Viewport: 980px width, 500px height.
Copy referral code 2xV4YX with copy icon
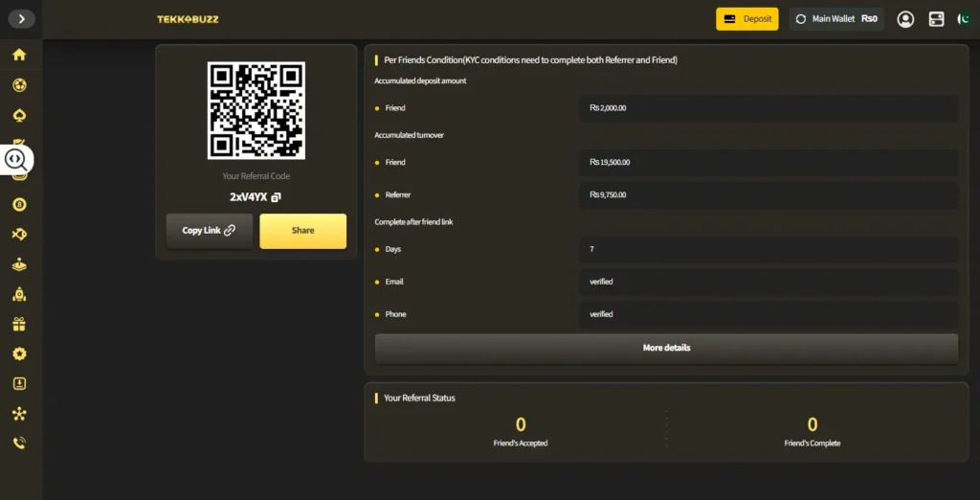click(x=277, y=197)
